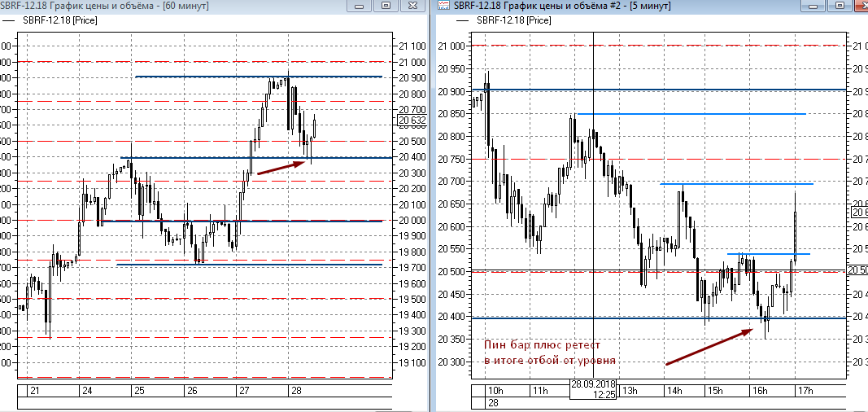Screen dimensions: 868x412
Task: Minimize the 60-minute chart window
Action: 360,6
